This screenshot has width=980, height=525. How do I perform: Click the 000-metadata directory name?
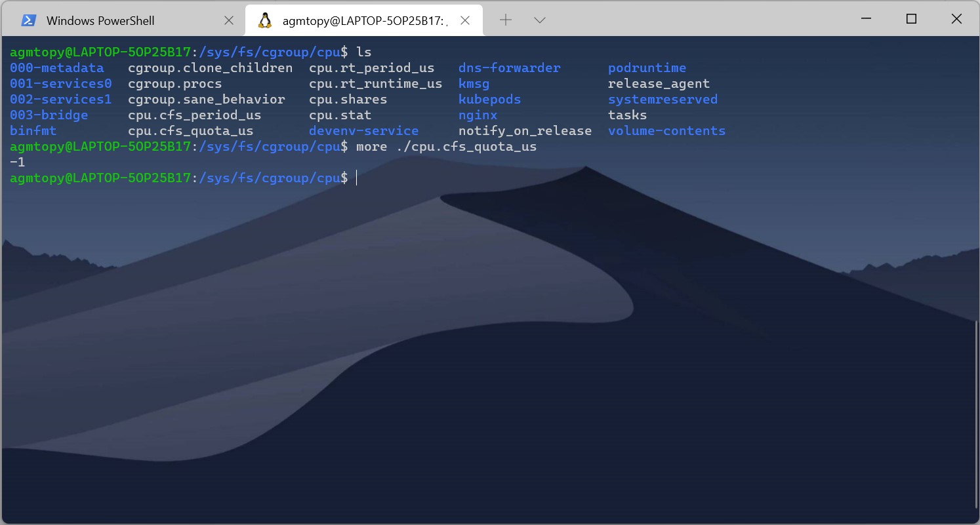click(x=57, y=68)
